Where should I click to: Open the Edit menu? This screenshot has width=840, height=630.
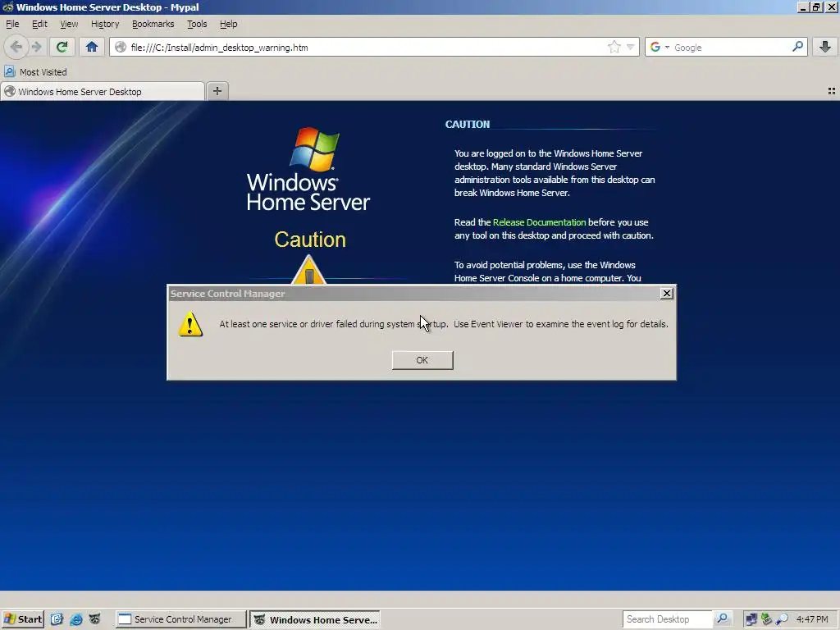(x=39, y=24)
